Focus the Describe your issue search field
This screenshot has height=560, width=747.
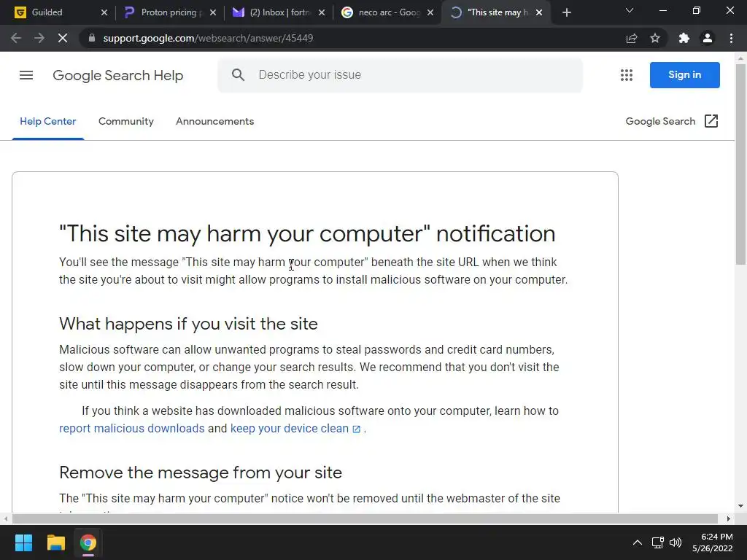tap(400, 75)
